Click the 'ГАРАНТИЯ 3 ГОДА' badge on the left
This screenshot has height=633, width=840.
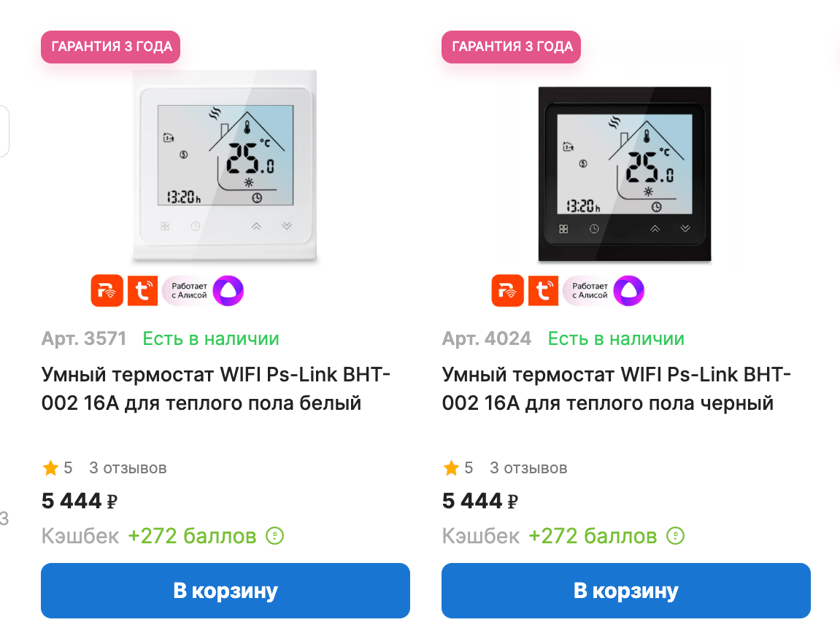(x=110, y=47)
